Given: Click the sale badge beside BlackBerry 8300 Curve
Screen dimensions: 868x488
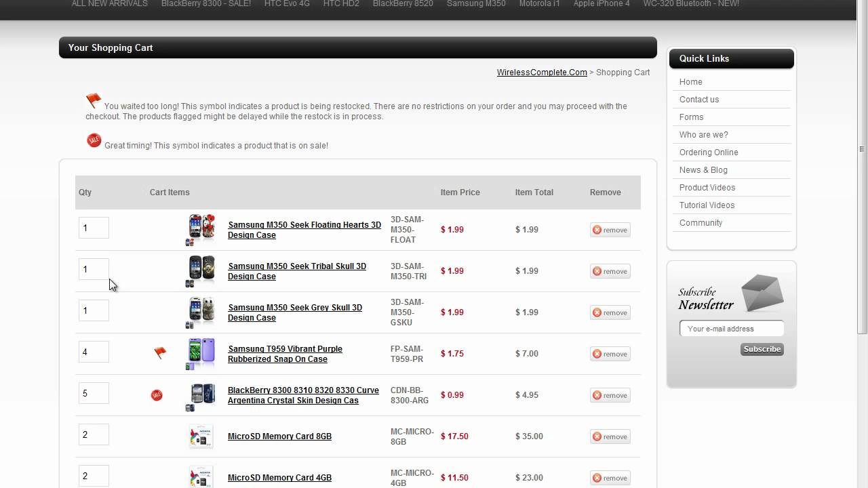Looking at the screenshot, I should point(157,394).
